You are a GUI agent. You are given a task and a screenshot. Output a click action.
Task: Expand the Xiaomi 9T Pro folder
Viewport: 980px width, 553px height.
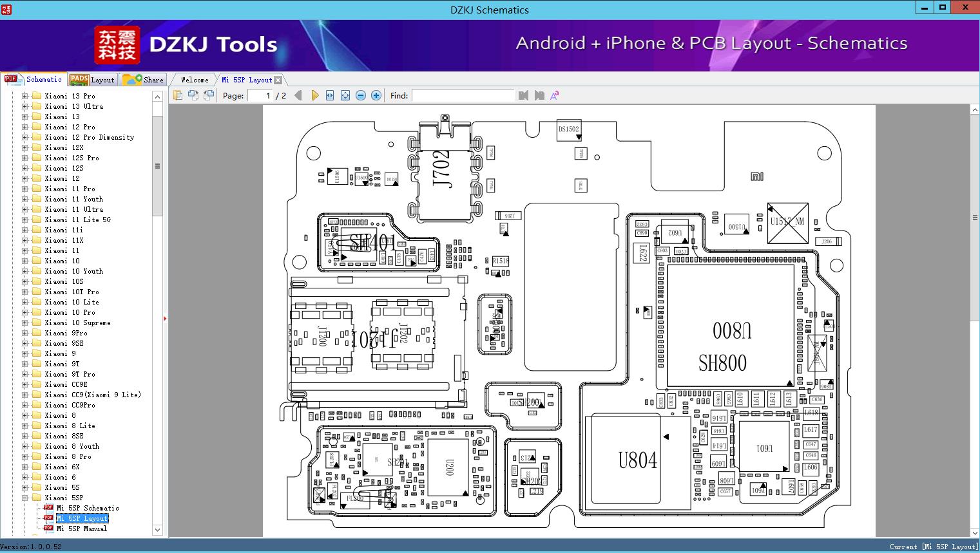25,374
